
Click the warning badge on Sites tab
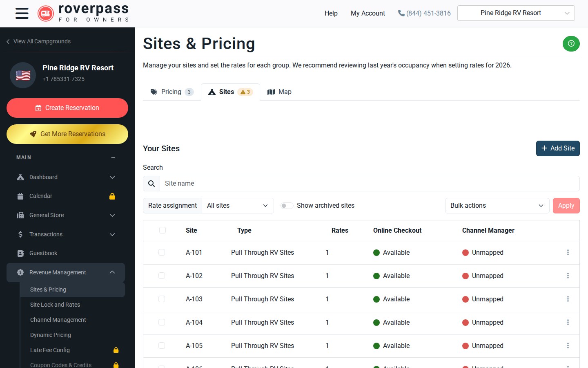click(x=245, y=92)
